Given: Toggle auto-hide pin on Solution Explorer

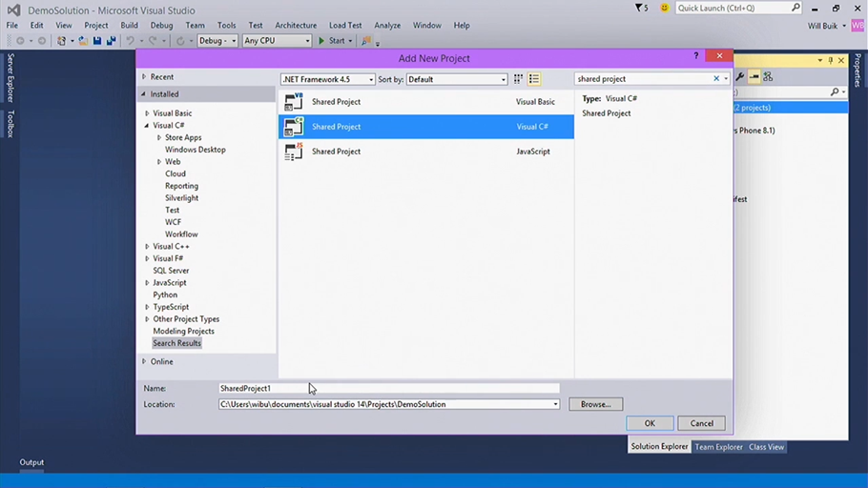Looking at the screenshot, I should click(x=831, y=60).
